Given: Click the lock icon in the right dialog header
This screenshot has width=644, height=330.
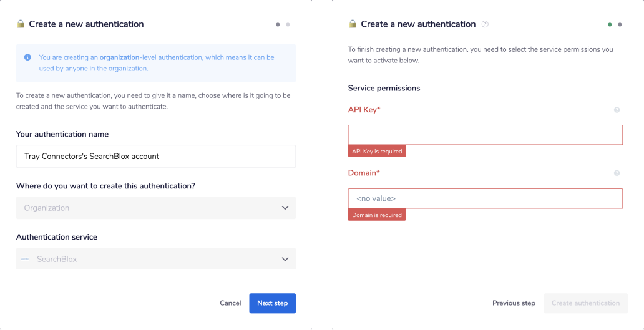Looking at the screenshot, I should [353, 24].
